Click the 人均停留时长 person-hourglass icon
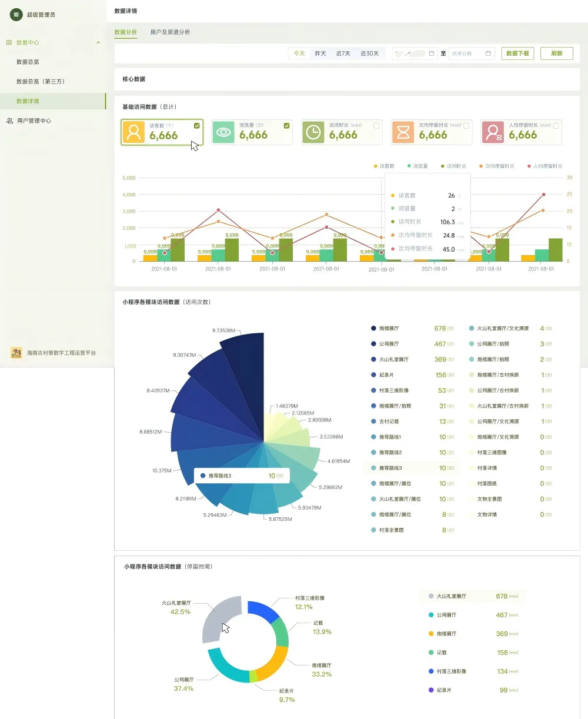The height and width of the screenshot is (719, 588). coord(493,132)
